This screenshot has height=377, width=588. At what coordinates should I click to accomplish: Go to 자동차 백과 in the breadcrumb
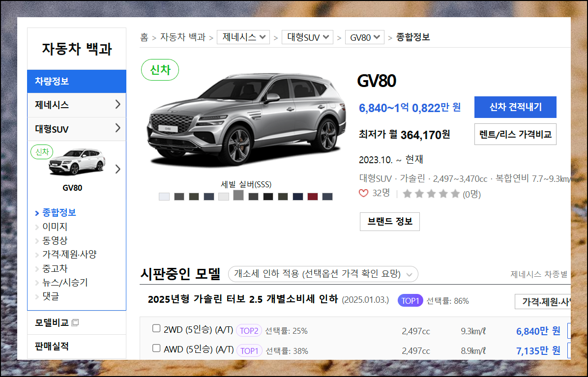tap(183, 37)
